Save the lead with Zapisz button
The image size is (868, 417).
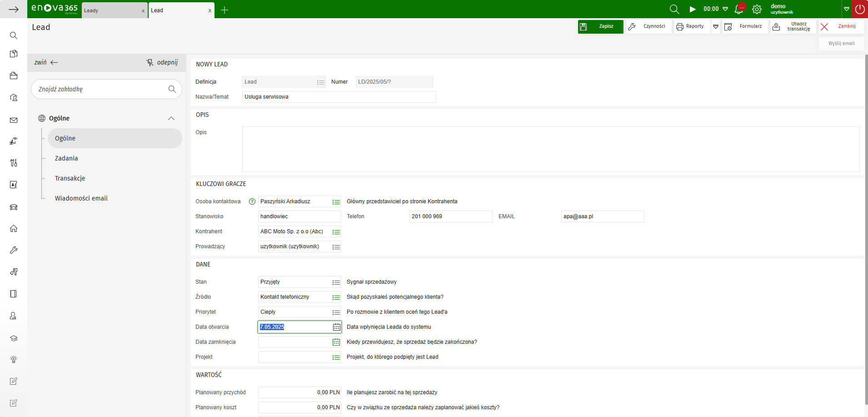click(x=600, y=27)
